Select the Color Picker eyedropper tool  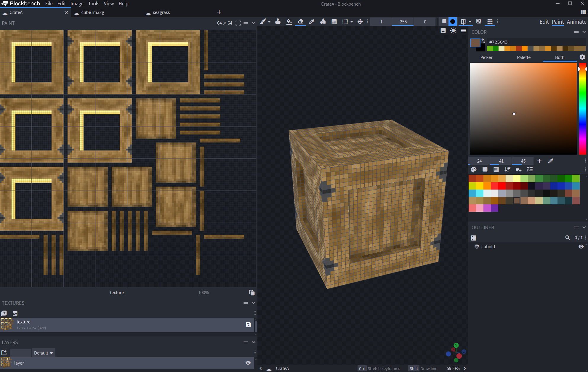pyautogui.click(x=312, y=22)
